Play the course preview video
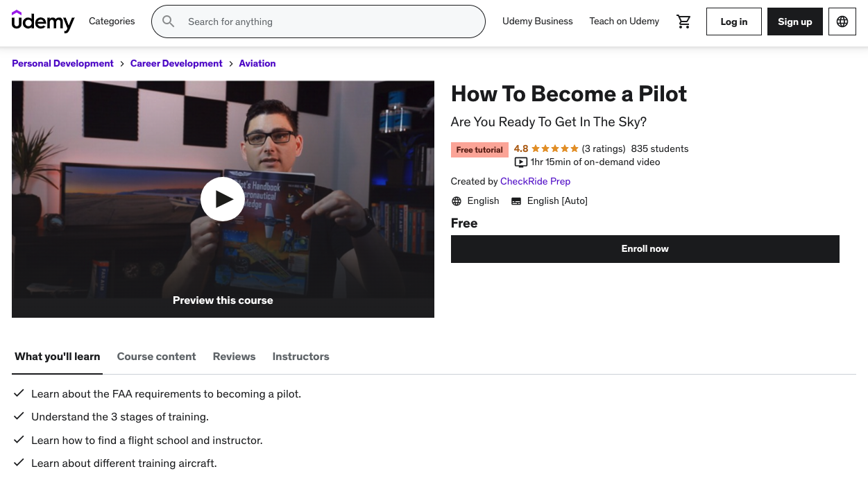The height and width of the screenshot is (478, 868). pyautogui.click(x=223, y=199)
